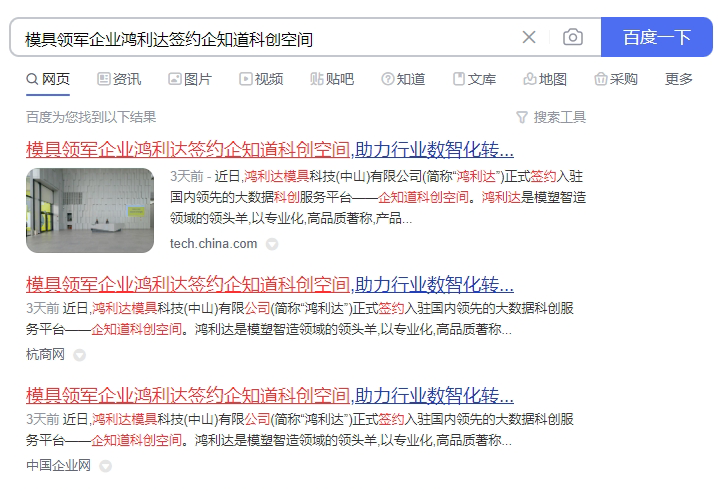
Task: Expand the dropdown arrow next to 中国企业网
Action: coord(106,466)
